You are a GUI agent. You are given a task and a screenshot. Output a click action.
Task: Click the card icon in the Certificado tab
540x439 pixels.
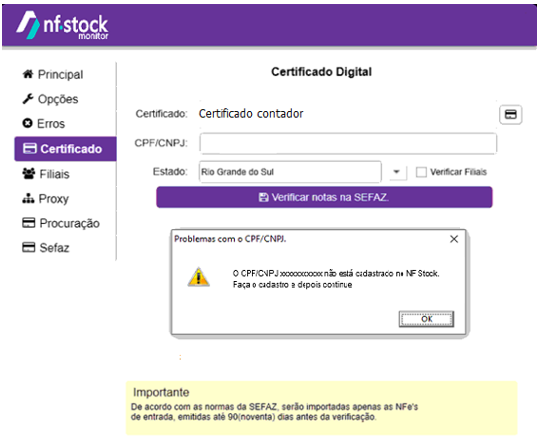(30, 149)
